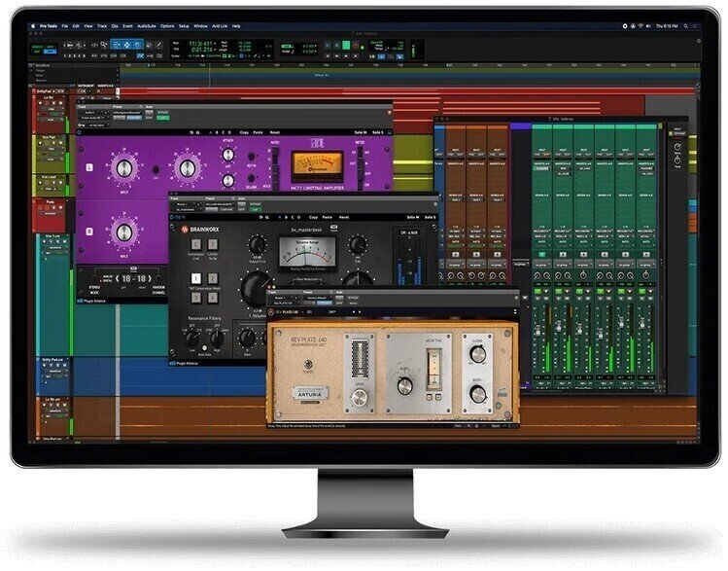
Task: Select the Pencil tool in the toolbar
Action: click(x=158, y=45)
